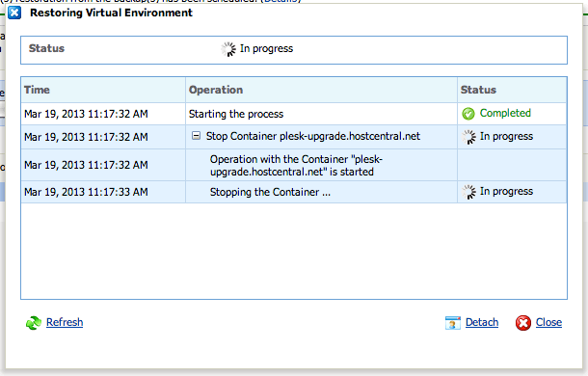588x376 pixels.
Task: Click the Time column header
Action: tap(103, 90)
